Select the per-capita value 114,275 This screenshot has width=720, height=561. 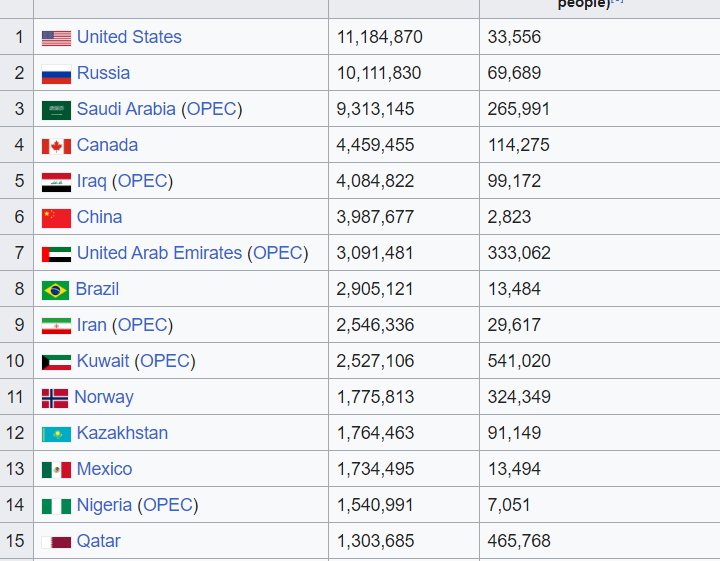click(518, 145)
